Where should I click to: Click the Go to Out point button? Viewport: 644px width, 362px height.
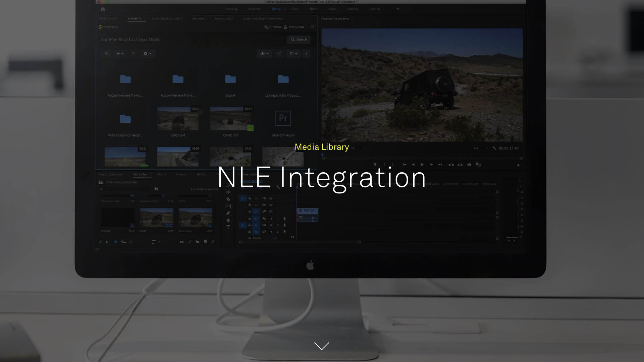[440, 165]
